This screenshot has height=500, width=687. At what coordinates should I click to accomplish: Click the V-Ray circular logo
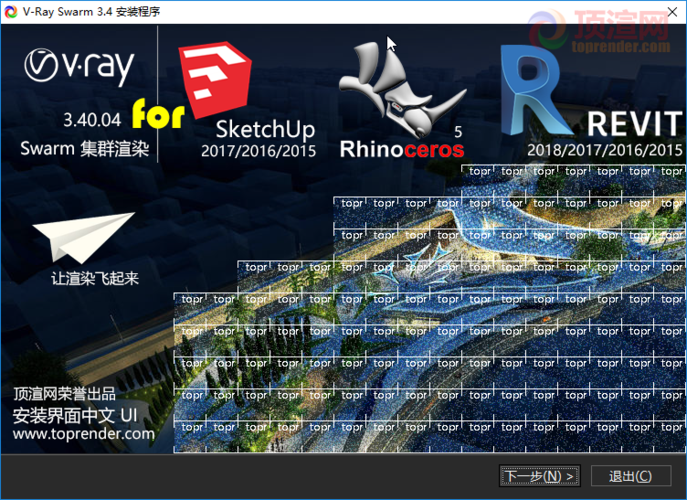pos(41,65)
